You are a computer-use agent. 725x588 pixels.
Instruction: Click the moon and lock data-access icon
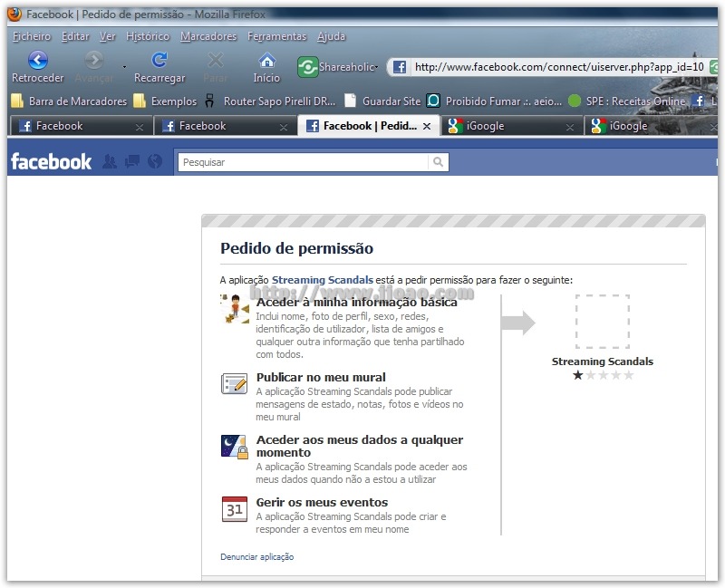click(x=235, y=447)
